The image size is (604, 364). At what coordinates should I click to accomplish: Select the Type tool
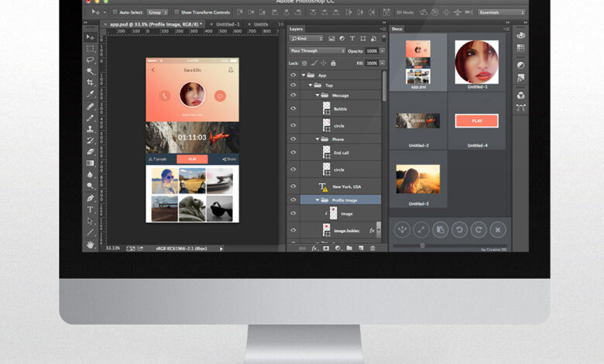tap(91, 209)
